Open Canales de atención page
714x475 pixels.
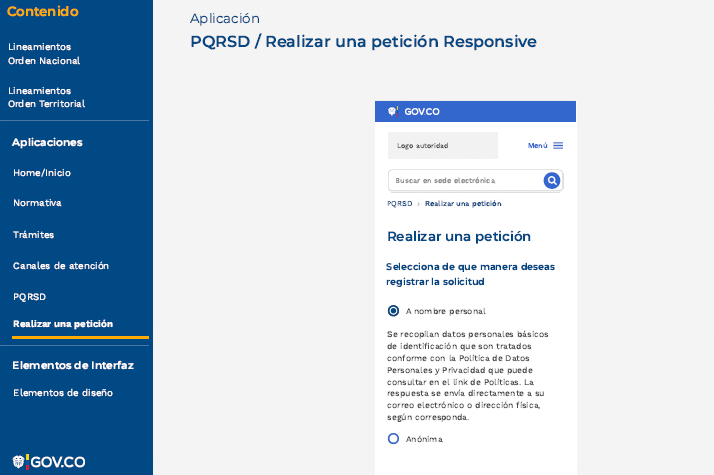coord(61,266)
